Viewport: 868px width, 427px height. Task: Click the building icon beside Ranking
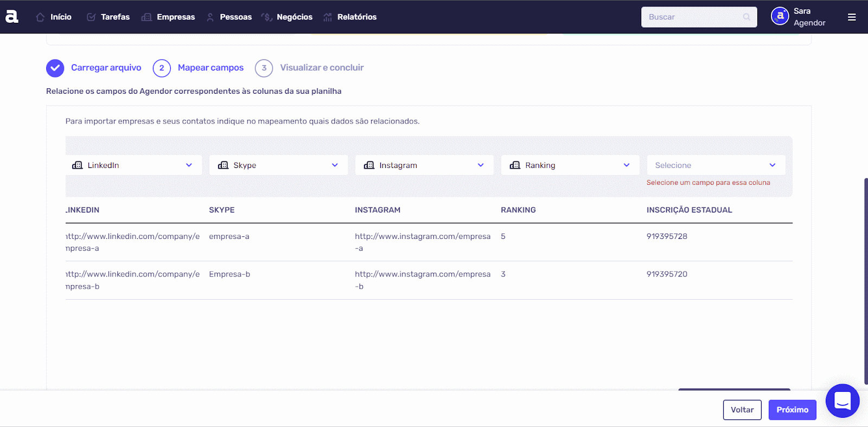pyautogui.click(x=515, y=165)
